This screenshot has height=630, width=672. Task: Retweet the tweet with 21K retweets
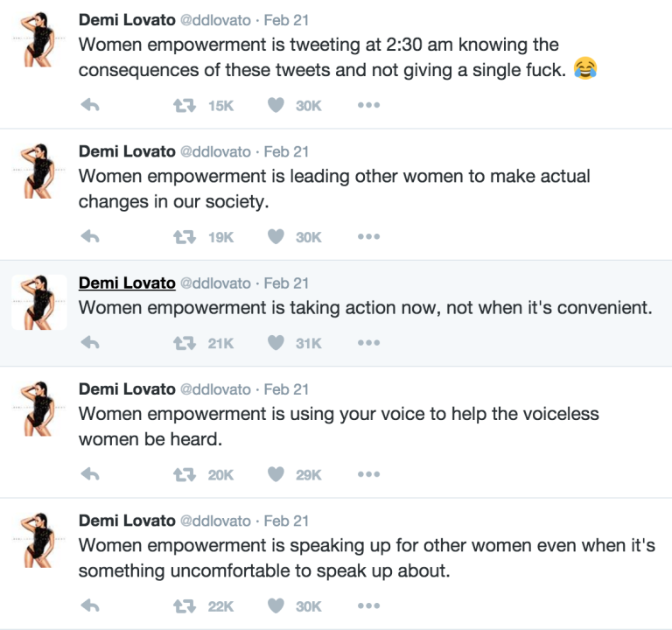tap(184, 343)
